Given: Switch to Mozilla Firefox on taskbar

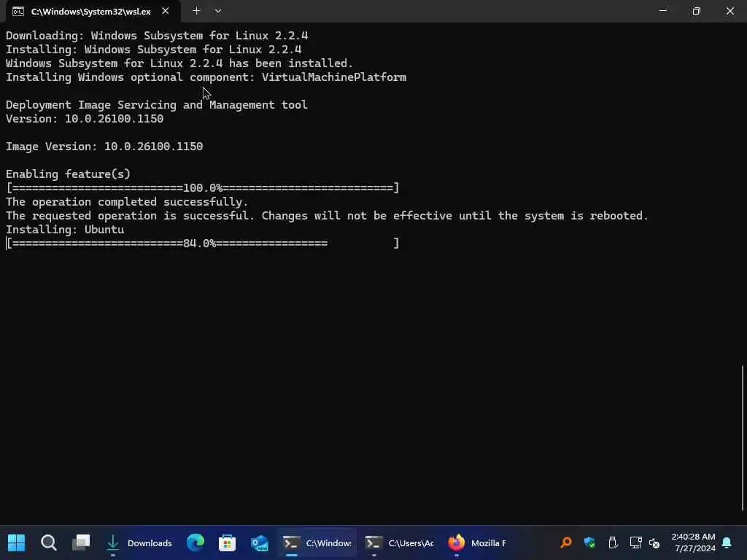Looking at the screenshot, I should pos(477,542).
